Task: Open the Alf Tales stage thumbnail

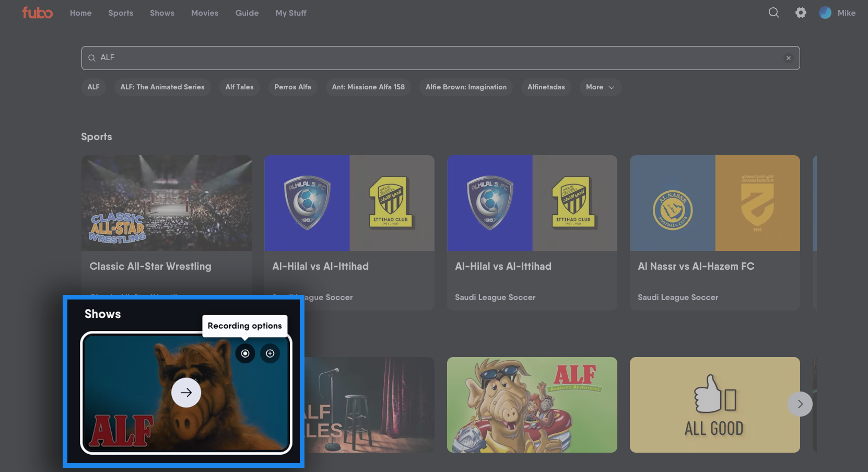Action: pyautogui.click(x=369, y=405)
